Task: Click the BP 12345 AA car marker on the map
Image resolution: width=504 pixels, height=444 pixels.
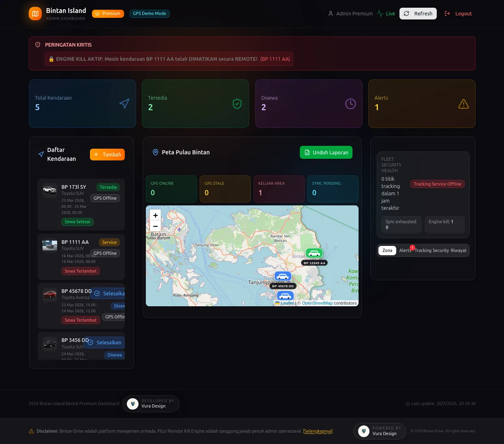Action: (314, 253)
